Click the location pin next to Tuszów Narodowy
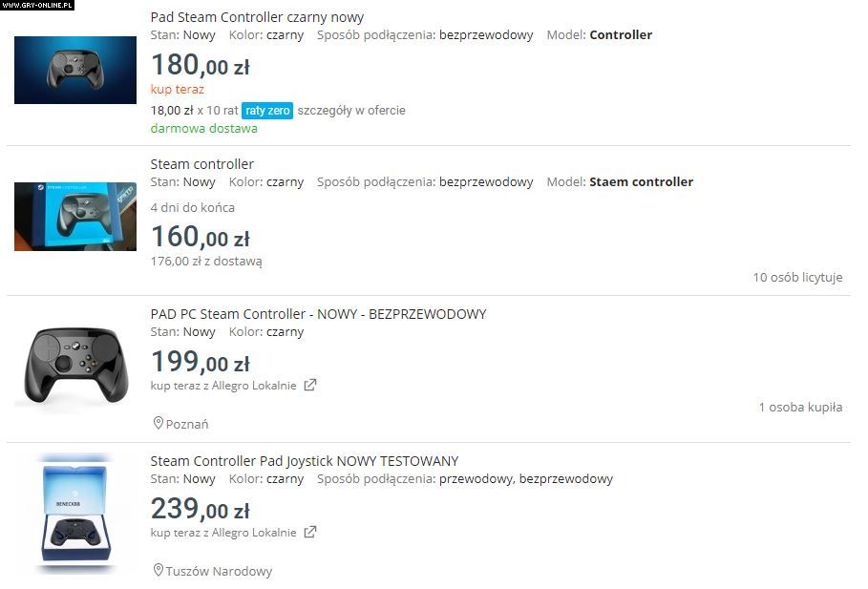The height and width of the screenshot is (589, 868). 159,570
